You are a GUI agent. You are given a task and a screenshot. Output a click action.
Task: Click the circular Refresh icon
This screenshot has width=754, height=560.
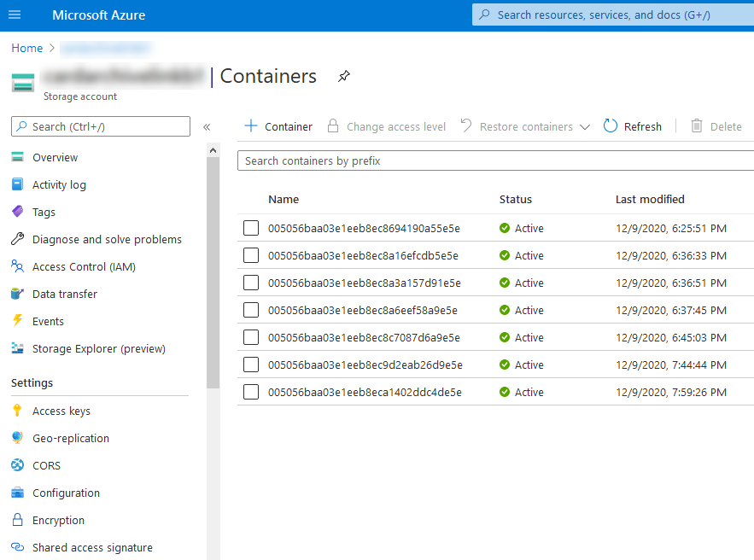tap(611, 126)
